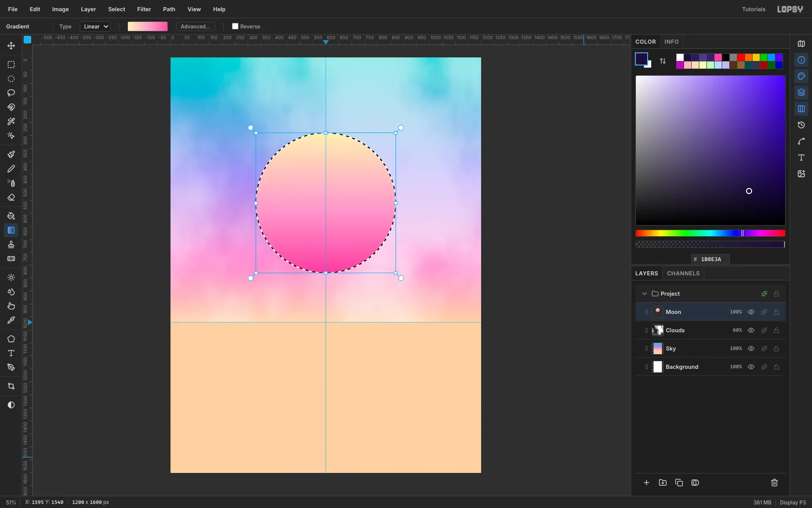
Task: Click the 51% zoom level in status bar
Action: pyautogui.click(x=11, y=502)
